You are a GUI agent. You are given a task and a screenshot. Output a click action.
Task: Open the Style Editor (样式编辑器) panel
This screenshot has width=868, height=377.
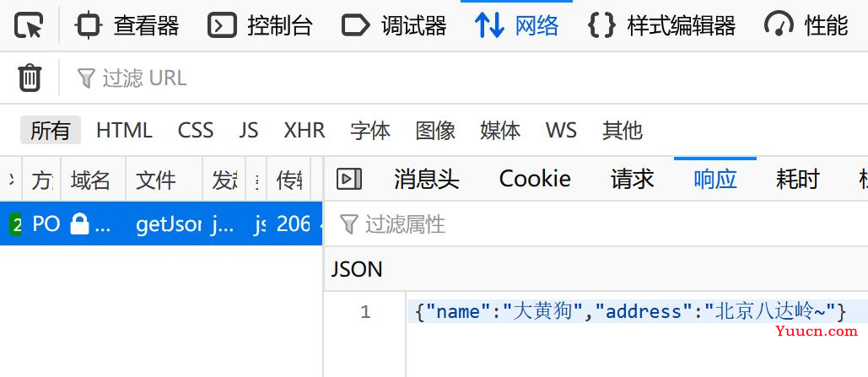pos(662,25)
